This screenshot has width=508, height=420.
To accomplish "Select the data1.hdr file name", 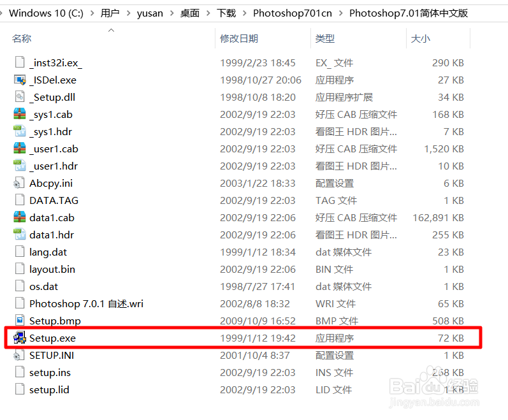I will click(52, 235).
